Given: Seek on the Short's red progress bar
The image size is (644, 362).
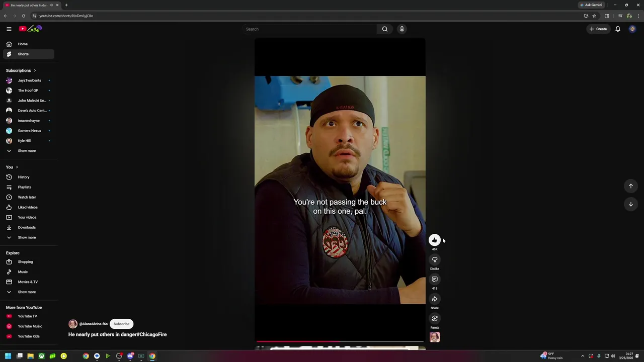Looking at the screenshot, I should tap(340, 341).
